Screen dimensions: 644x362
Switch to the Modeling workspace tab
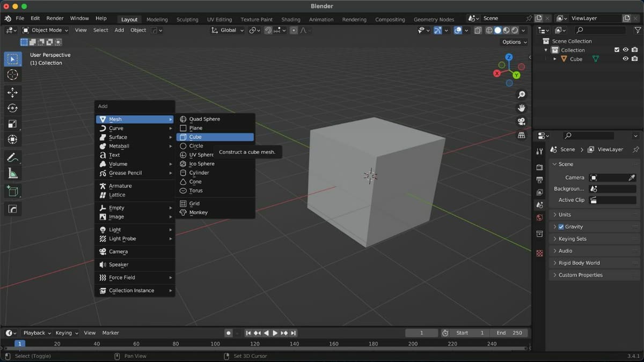pos(157,20)
